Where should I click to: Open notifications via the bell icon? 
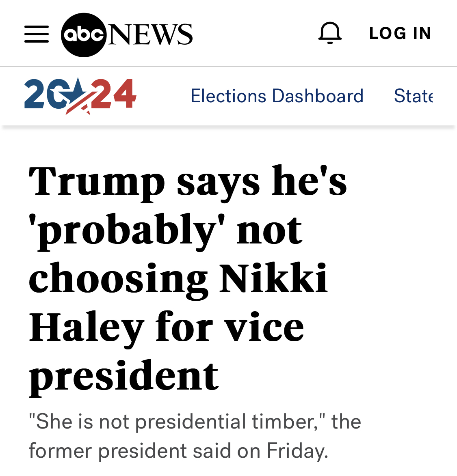[x=330, y=33]
